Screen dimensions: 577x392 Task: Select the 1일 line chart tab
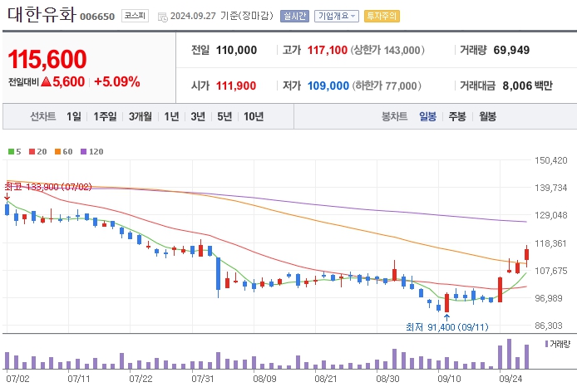pos(74,116)
